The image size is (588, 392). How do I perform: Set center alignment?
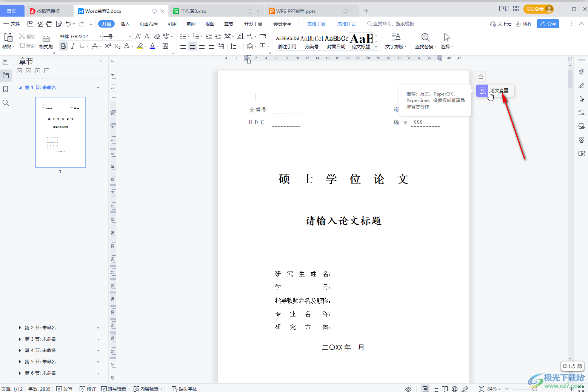[192, 46]
